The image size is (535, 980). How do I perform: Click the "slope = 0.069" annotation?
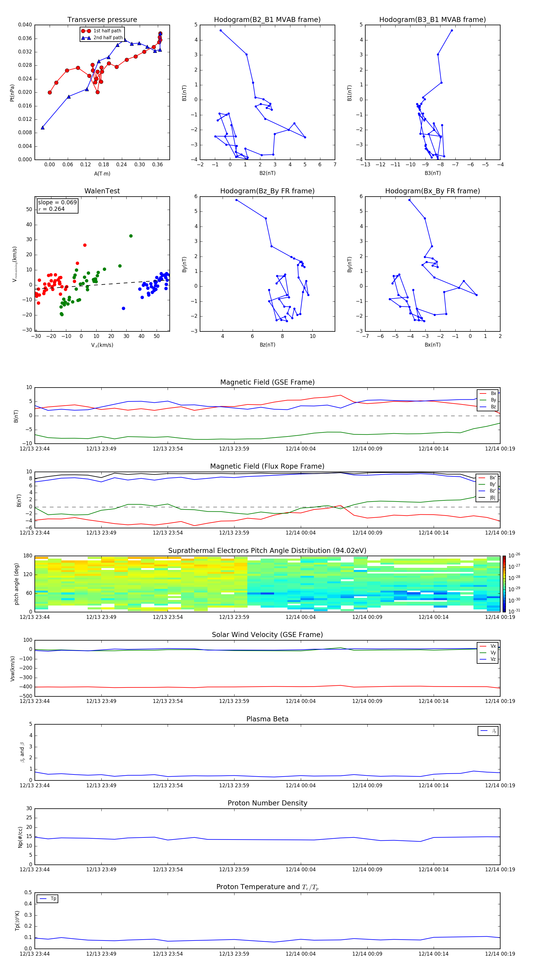pyautogui.click(x=57, y=203)
